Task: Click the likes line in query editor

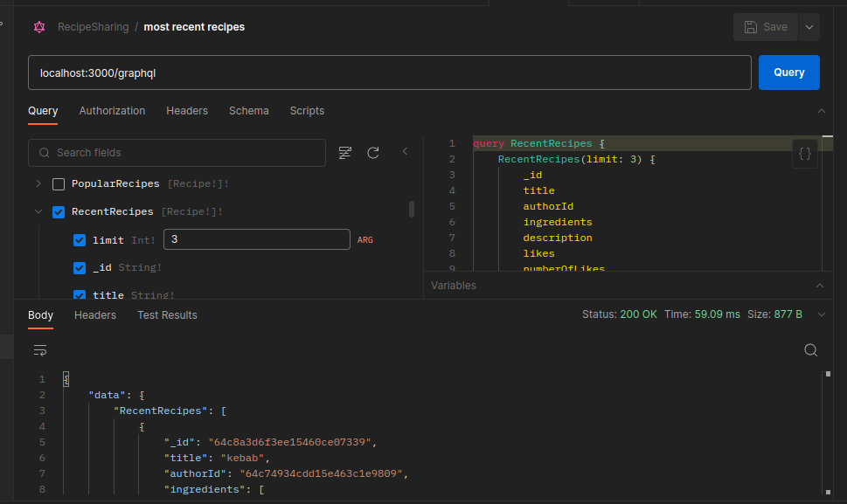Action: pos(538,253)
